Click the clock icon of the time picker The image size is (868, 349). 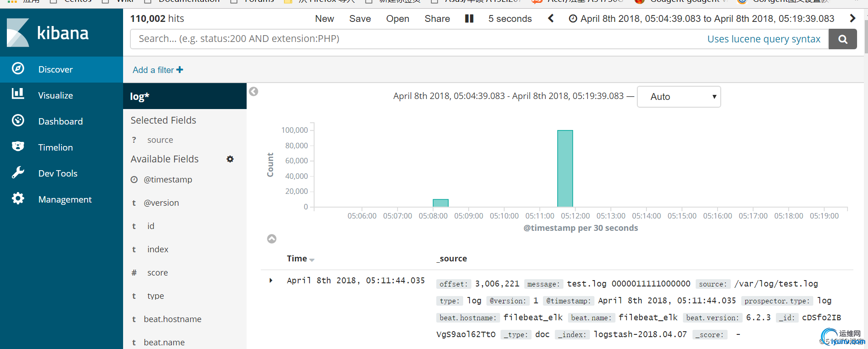(x=573, y=19)
